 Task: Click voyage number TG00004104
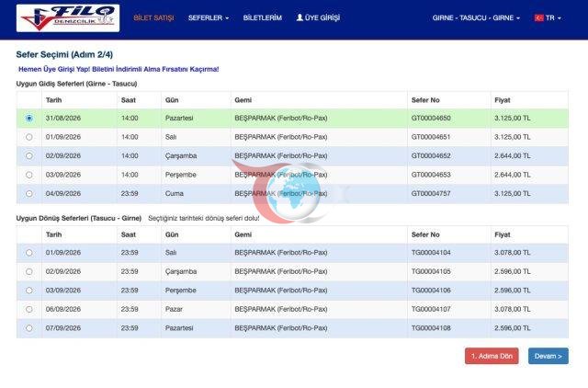(x=431, y=253)
